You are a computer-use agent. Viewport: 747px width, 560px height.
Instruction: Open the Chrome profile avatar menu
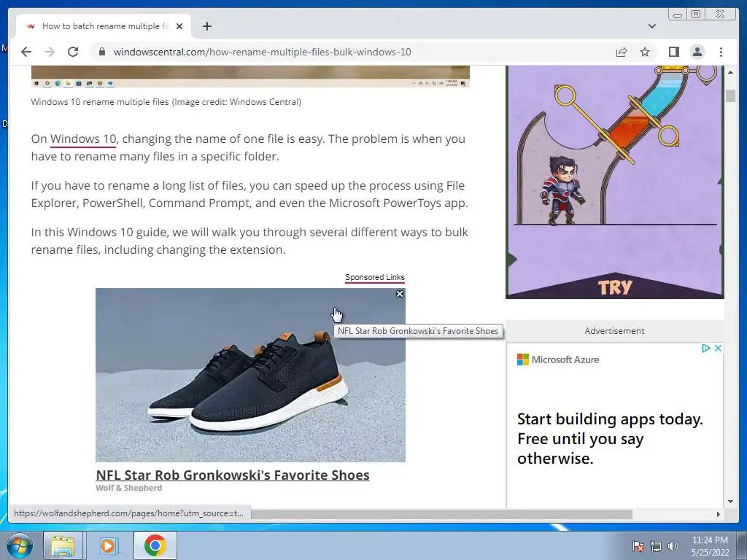tap(697, 52)
